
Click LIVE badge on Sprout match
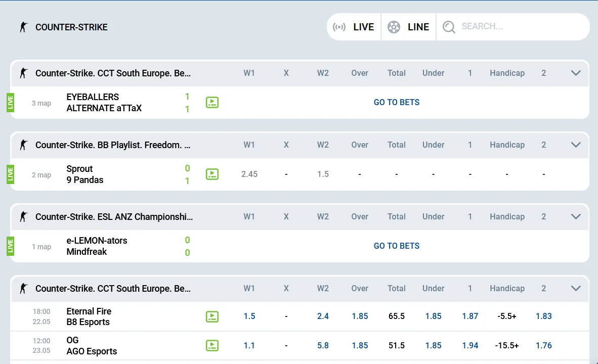10,174
